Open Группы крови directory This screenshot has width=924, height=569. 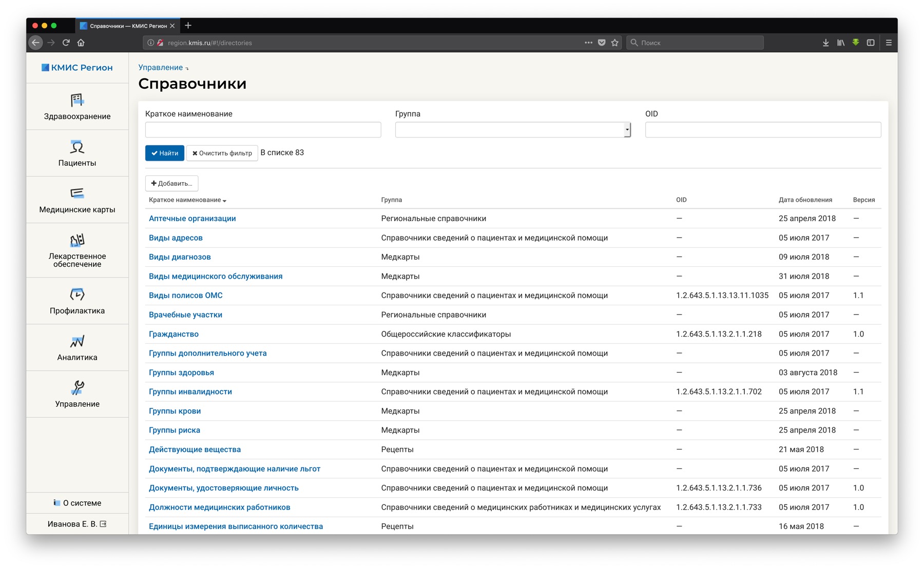coord(175,411)
